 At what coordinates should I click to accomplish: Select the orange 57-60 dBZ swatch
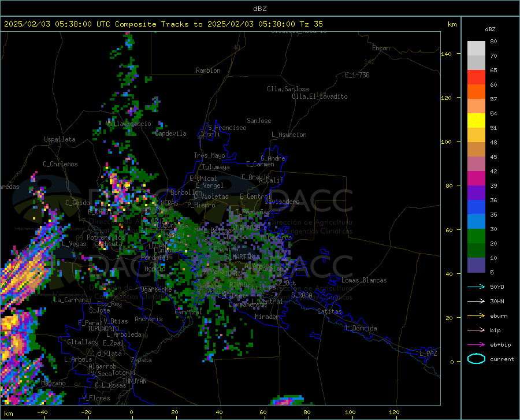(476, 92)
